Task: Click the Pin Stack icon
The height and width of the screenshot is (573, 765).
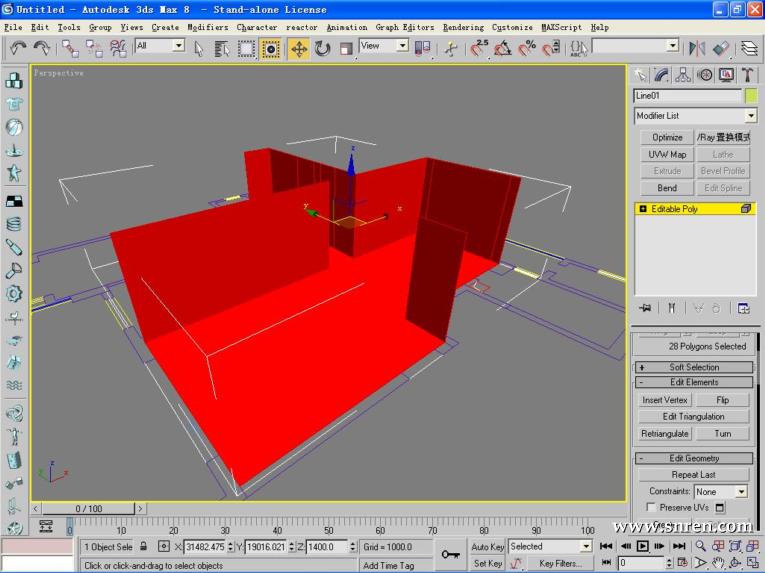Action: click(x=646, y=308)
